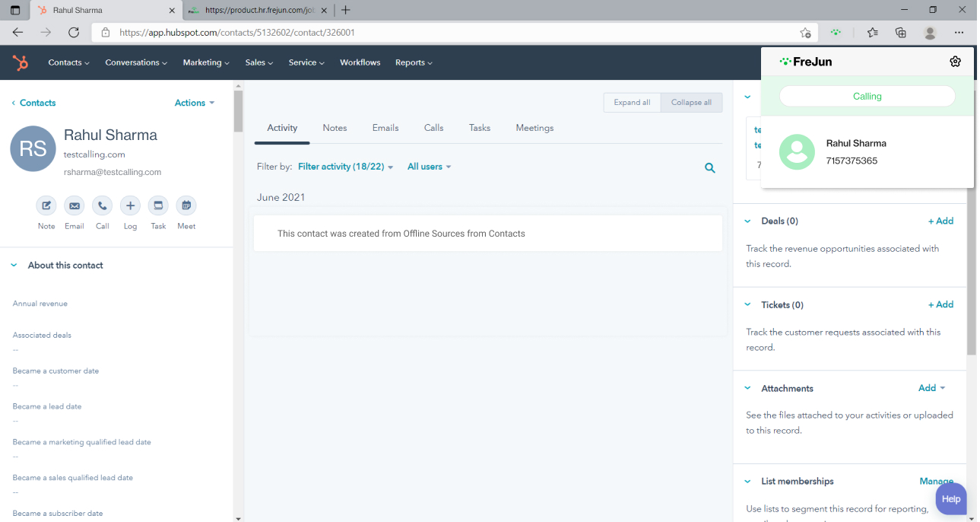Click the testcalling.com company text
This screenshot has width=980, height=522.
point(94,155)
